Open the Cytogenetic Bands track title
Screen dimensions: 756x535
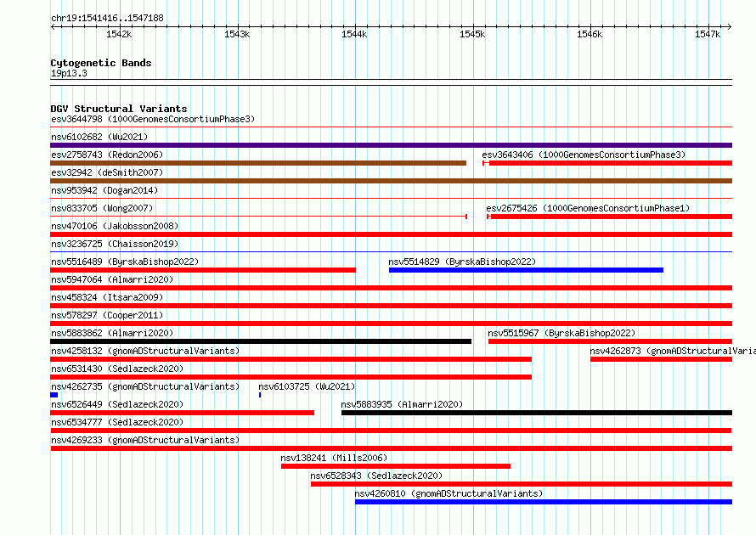pyautogui.click(x=101, y=63)
